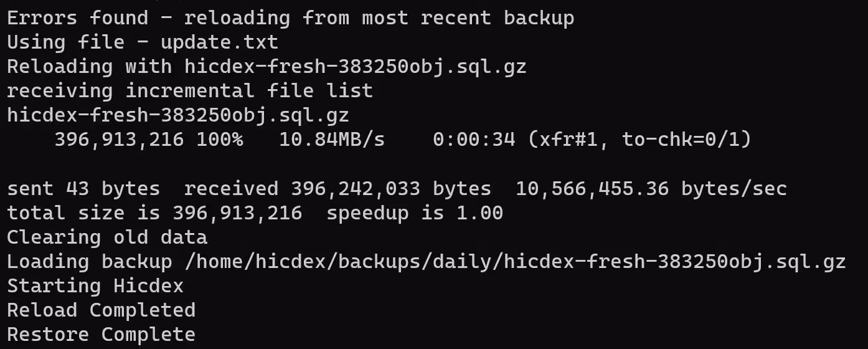868x349 pixels.
Task: Click the 'Errors found' output line
Action: point(291,18)
